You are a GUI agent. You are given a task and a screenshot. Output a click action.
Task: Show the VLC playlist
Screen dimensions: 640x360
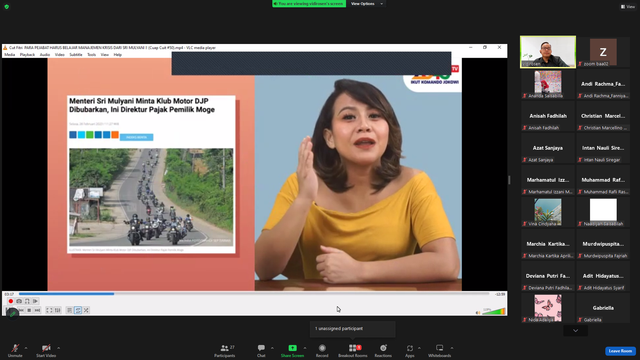69,311
